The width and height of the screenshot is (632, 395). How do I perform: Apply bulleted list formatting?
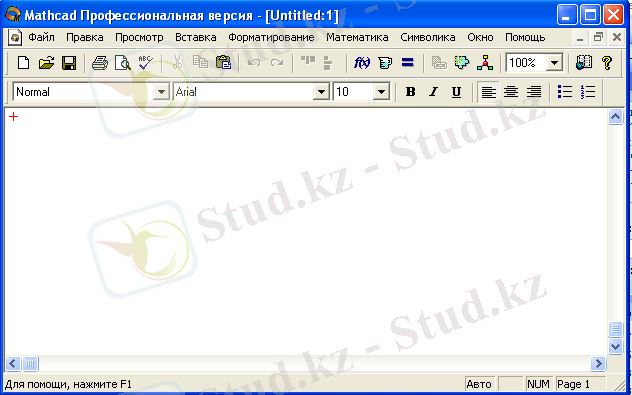point(565,92)
